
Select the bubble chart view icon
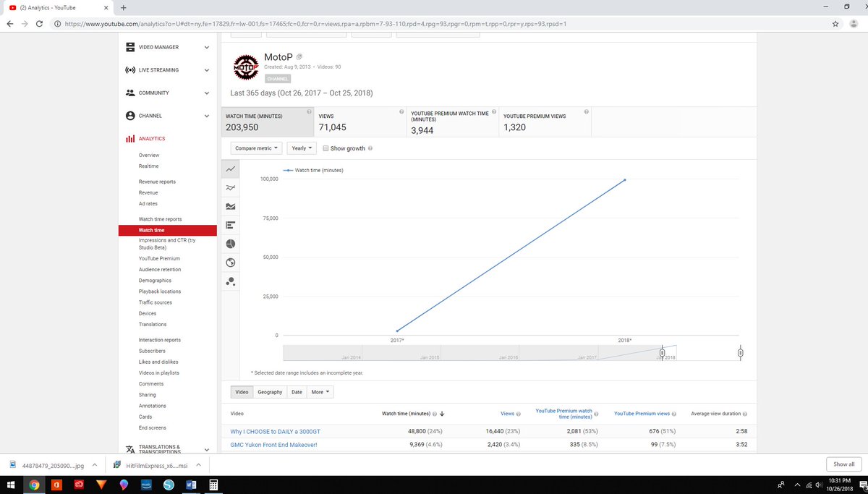[231, 281]
